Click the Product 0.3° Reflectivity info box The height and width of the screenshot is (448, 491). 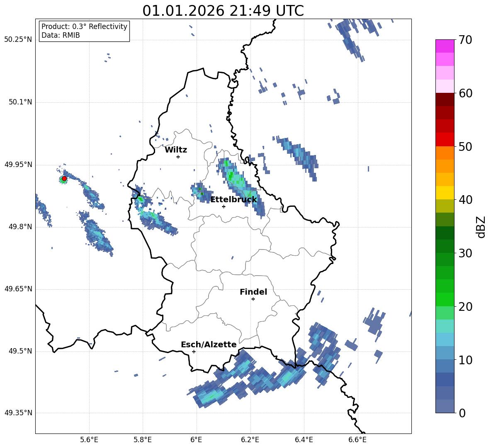(x=84, y=31)
